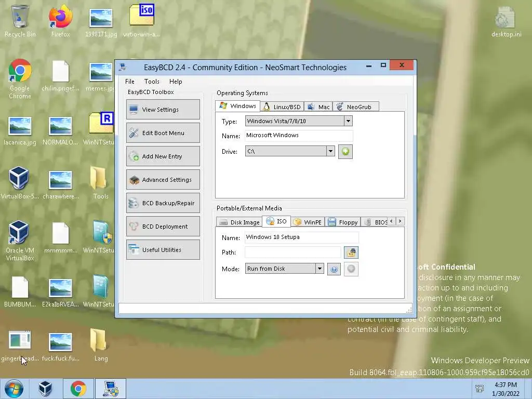
Task: Expand the Mode dropdown showing Run from Disk
Action: point(320,269)
